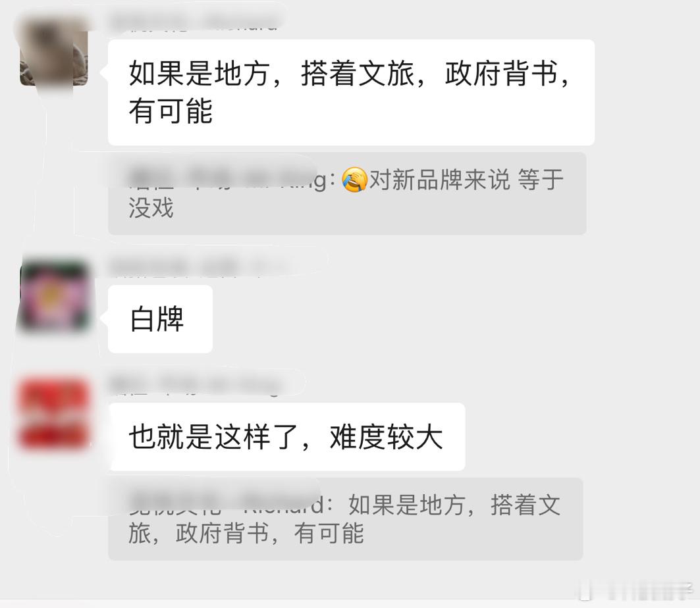Click the face-palm laughing emoji
The height and width of the screenshot is (608, 700).
[354, 180]
